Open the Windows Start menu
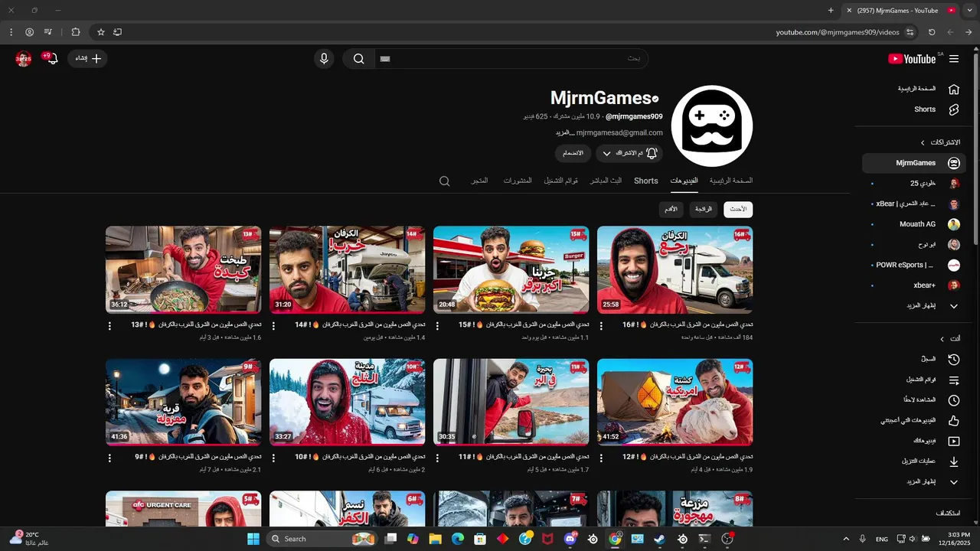This screenshot has width=980, height=551. click(253, 539)
